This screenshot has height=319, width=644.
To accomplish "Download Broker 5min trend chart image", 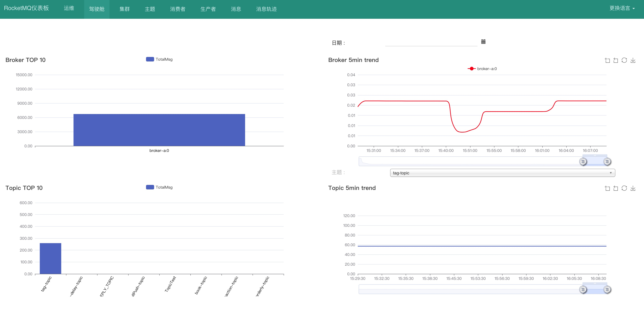I will coord(633,60).
